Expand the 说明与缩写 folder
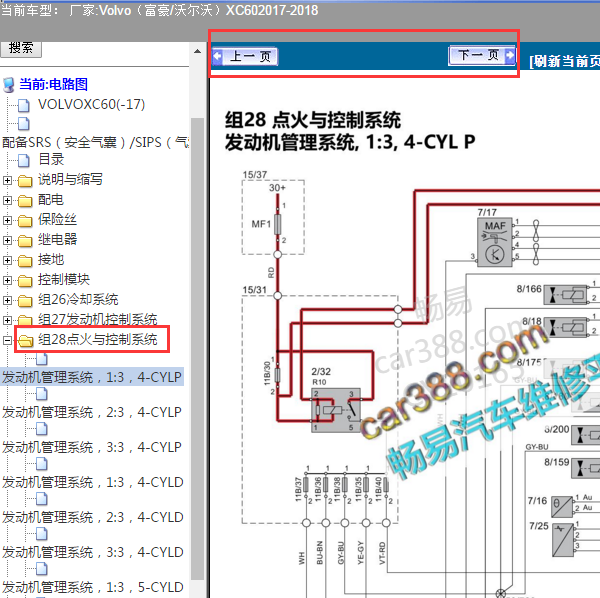Image resolution: width=600 pixels, height=598 pixels. [7, 180]
